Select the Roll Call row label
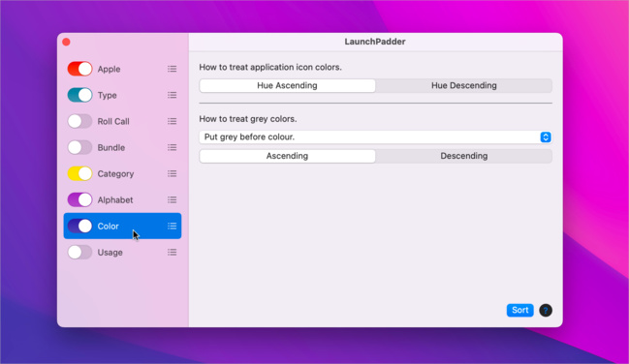The width and height of the screenshot is (629, 364). pos(113,121)
